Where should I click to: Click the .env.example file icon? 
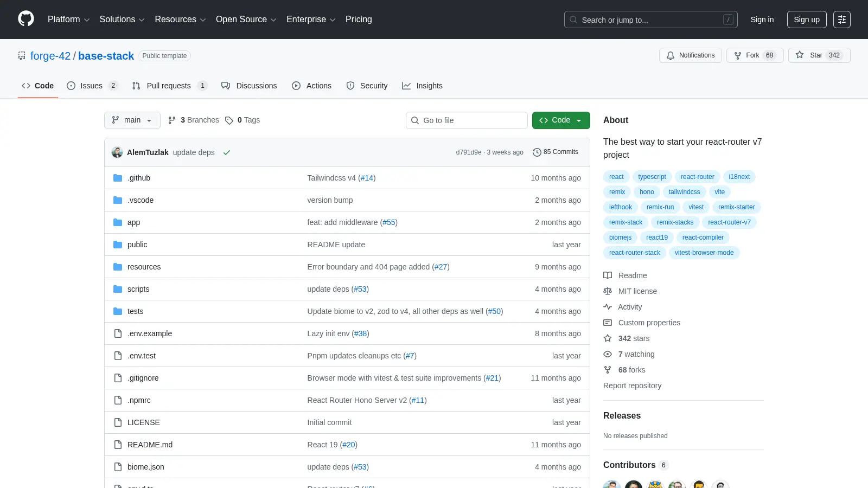pos(118,333)
